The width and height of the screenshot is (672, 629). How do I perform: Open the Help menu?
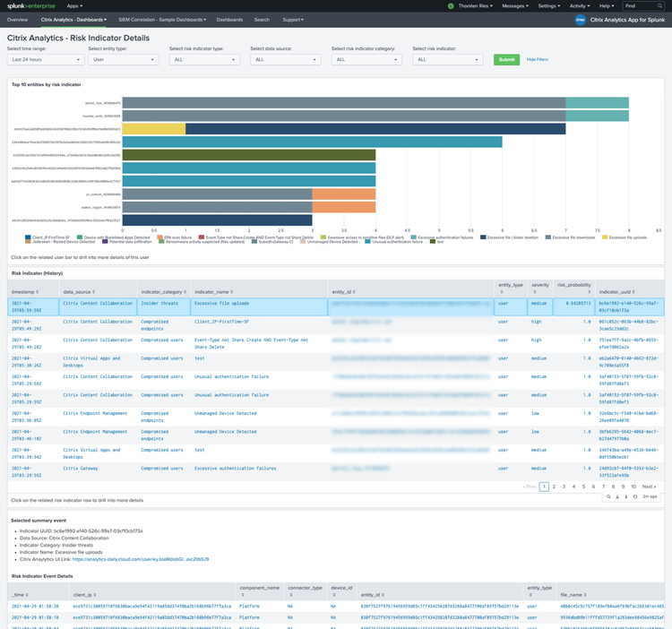(x=607, y=6)
